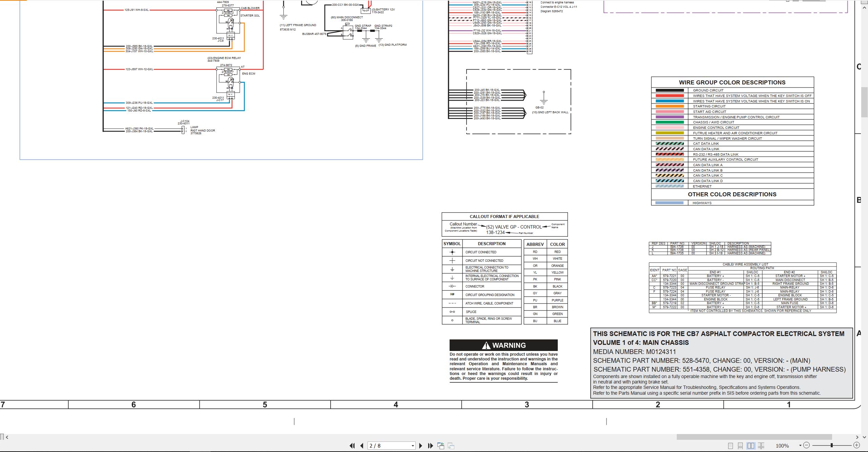This screenshot has height=452, width=868.
Task: Go to the next page
Action: (x=421, y=446)
